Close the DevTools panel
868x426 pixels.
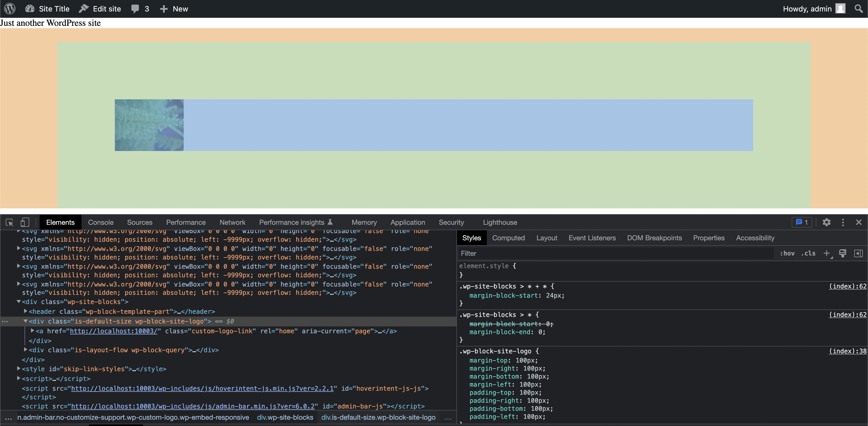(859, 222)
